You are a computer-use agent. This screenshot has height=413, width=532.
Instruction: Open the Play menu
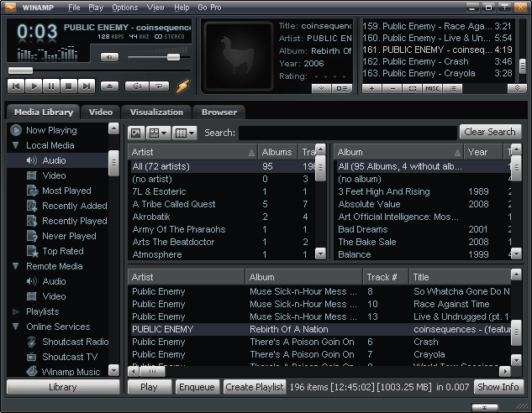pyautogui.click(x=96, y=7)
